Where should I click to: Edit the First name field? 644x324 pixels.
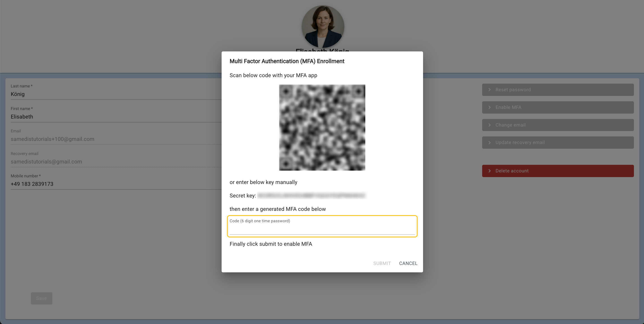pyautogui.click(x=115, y=117)
